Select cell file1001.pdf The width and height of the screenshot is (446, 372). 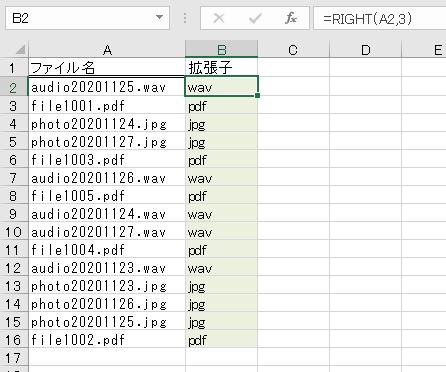click(x=107, y=105)
